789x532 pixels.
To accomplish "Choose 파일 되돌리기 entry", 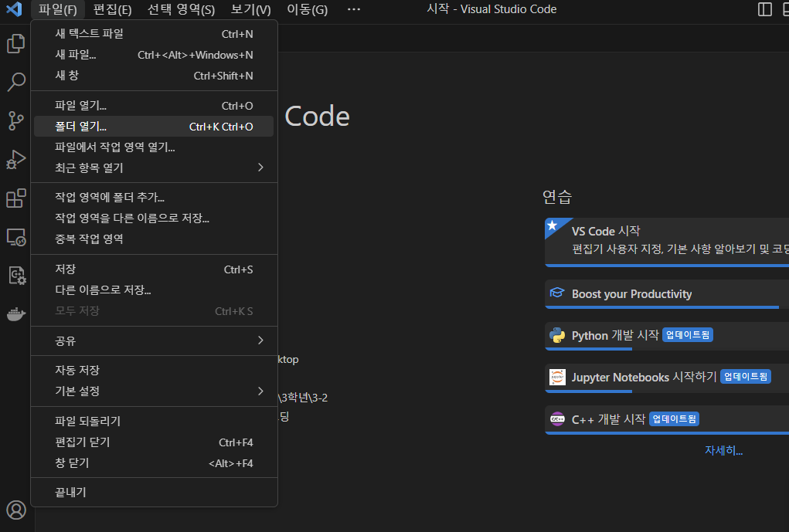I will click(x=154, y=421).
